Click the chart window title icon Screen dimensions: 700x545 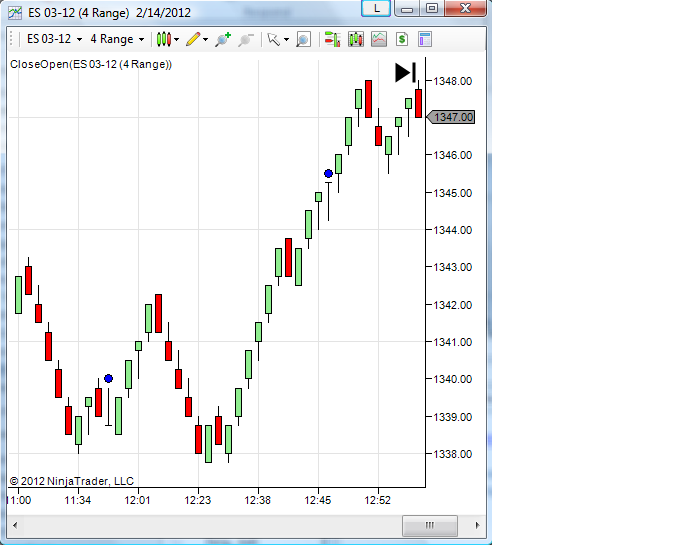pyautogui.click(x=15, y=12)
